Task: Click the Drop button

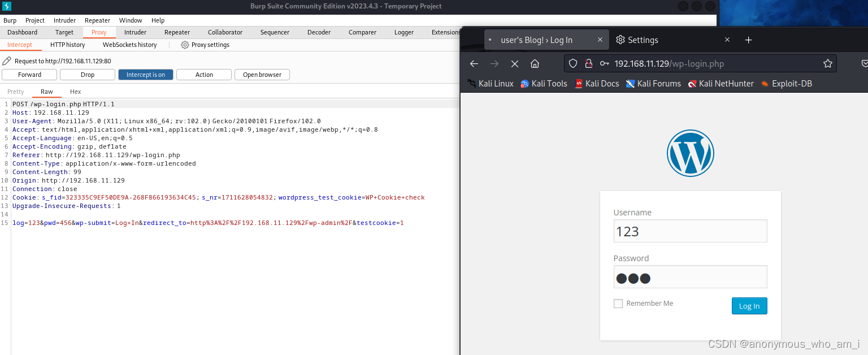Action: (88, 75)
